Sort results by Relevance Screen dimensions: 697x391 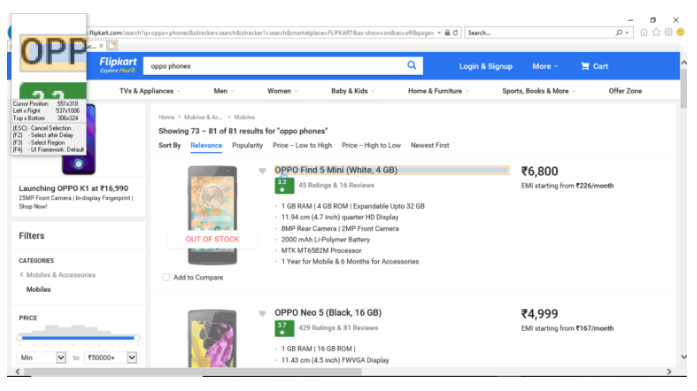206,146
